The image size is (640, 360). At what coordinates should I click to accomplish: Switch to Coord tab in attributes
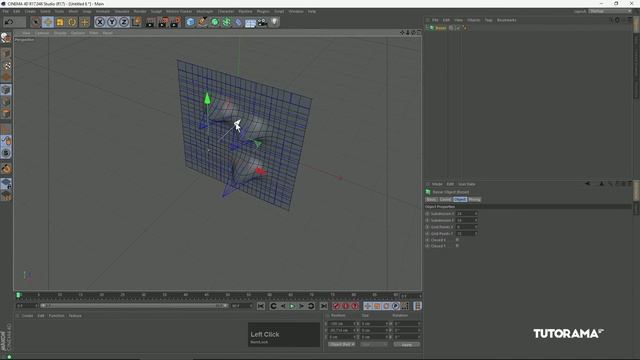coord(445,200)
